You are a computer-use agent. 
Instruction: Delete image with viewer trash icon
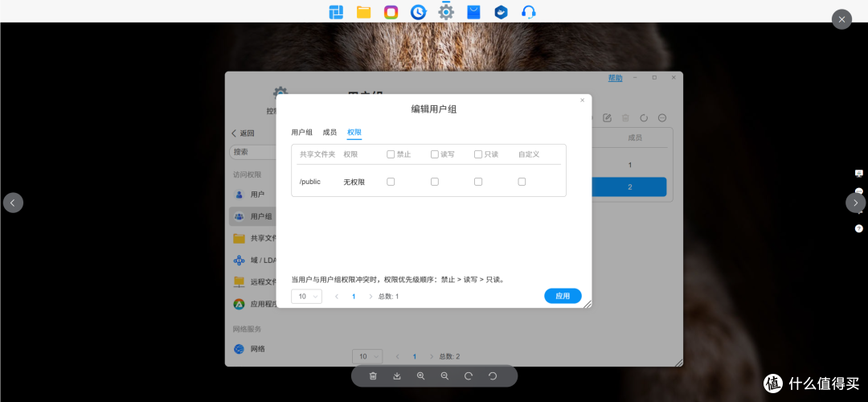[373, 376]
